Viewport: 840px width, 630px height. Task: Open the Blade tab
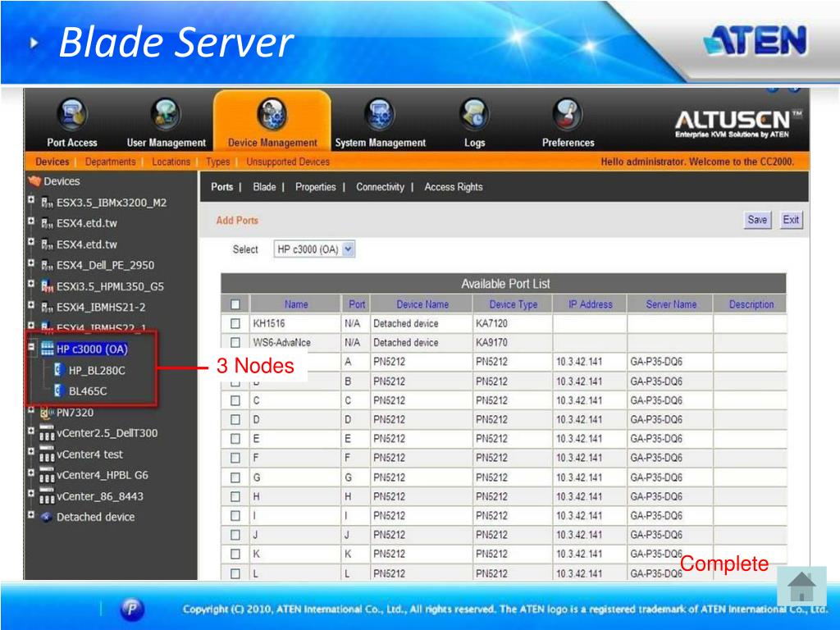[x=264, y=187]
